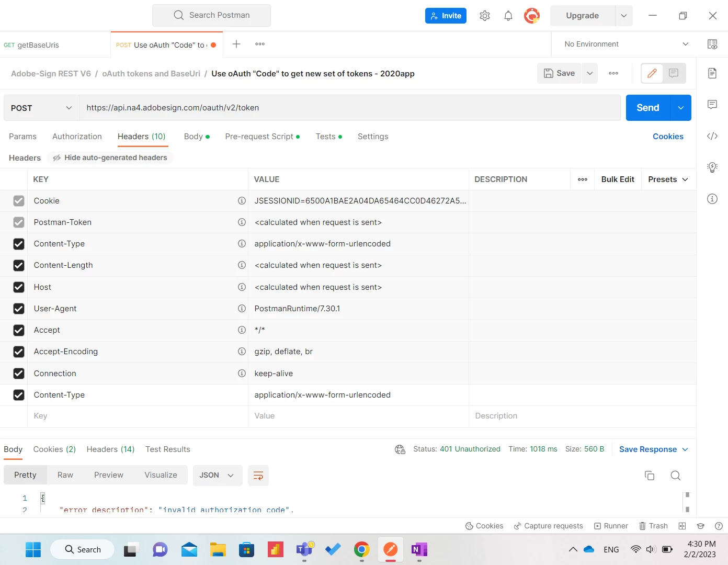Image resolution: width=728 pixels, height=565 pixels.
Task: Click the request URL field
Action: (350, 108)
